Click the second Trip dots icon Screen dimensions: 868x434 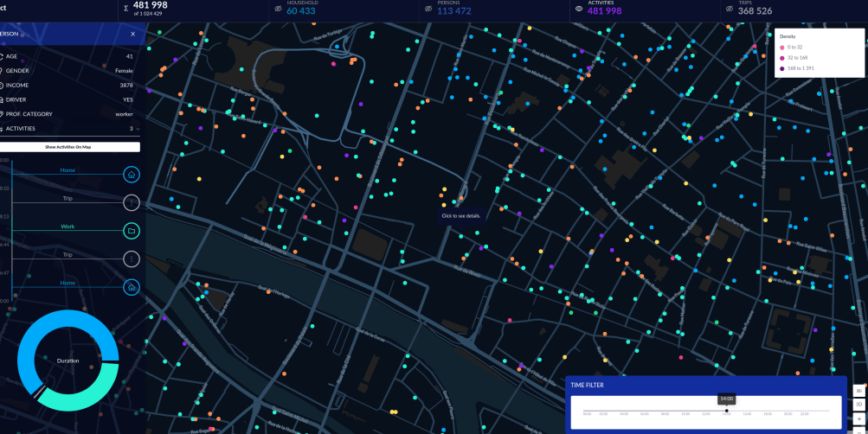pos(132,258)
